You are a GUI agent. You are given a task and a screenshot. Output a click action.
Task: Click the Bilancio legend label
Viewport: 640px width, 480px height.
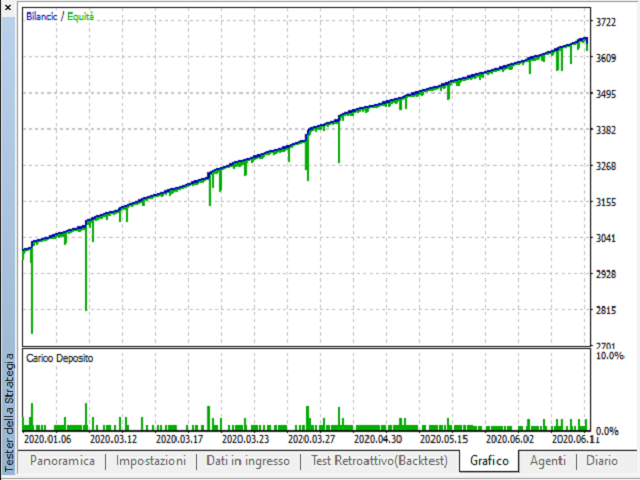point(42,16)
